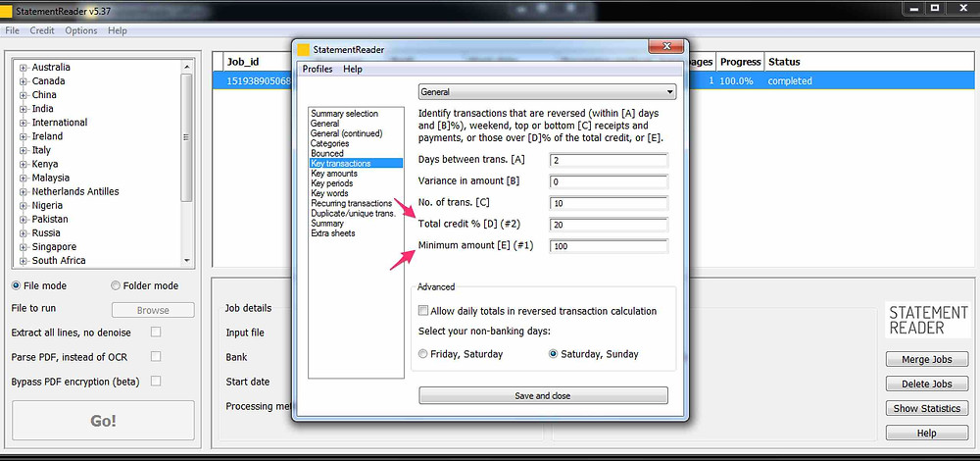Choose Saturday, Sunday non-banking days
Image resolution: width=980 pixels, height=461 pixels.
pos(553,354)
